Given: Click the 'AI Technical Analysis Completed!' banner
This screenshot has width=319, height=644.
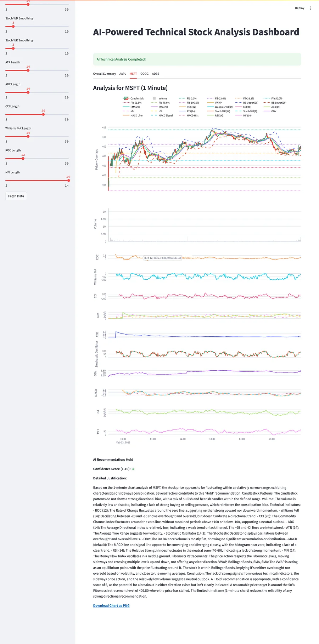Looking at the screenshot, I should [197, 59].
